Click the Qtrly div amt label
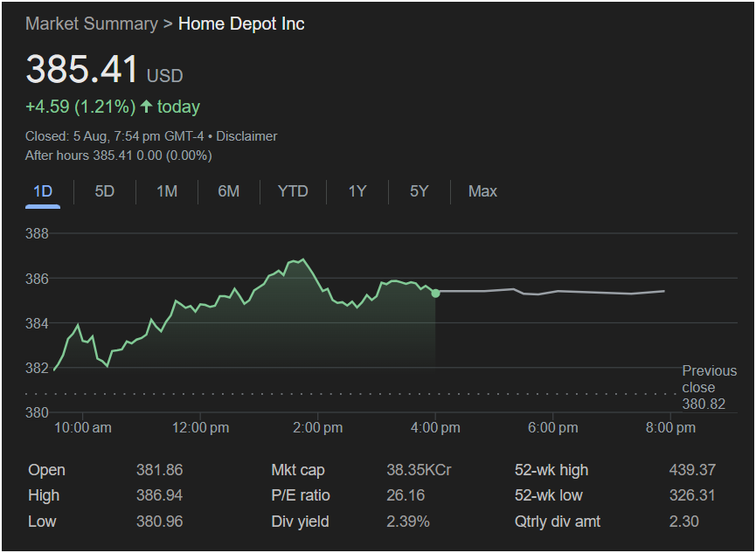Screen dimensions: 756x553 point(558,522)
